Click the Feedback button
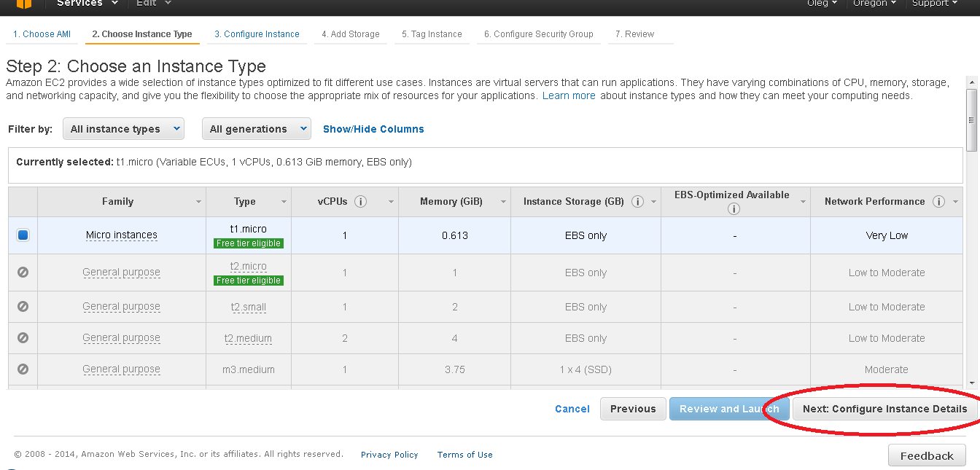 click(927, 455)
